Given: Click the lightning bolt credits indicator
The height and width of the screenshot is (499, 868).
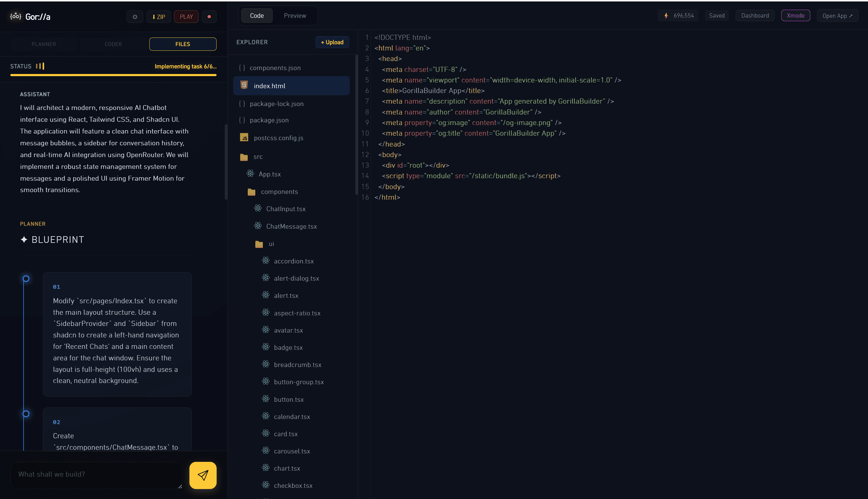Looking at the screenshot, I should point(666,16).
